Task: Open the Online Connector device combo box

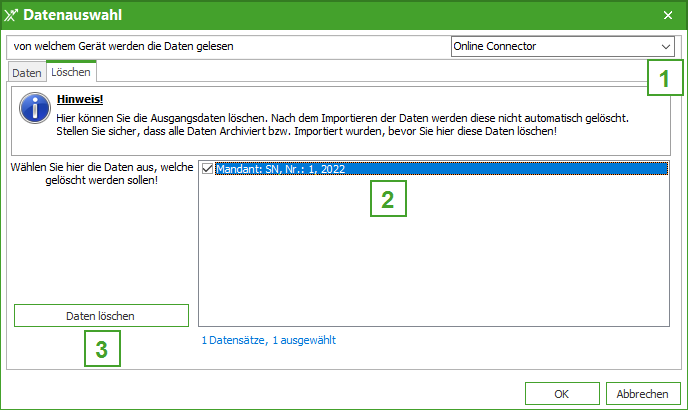Action: pos(555,46)
